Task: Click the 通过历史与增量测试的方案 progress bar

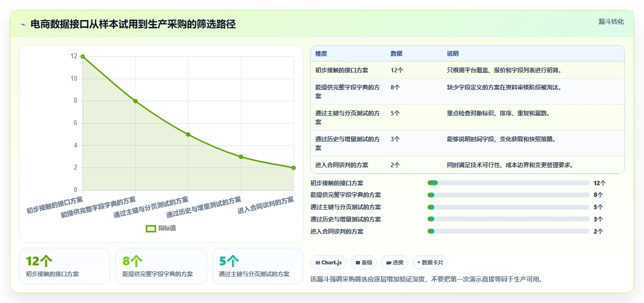Action: [x=508, y=219]
